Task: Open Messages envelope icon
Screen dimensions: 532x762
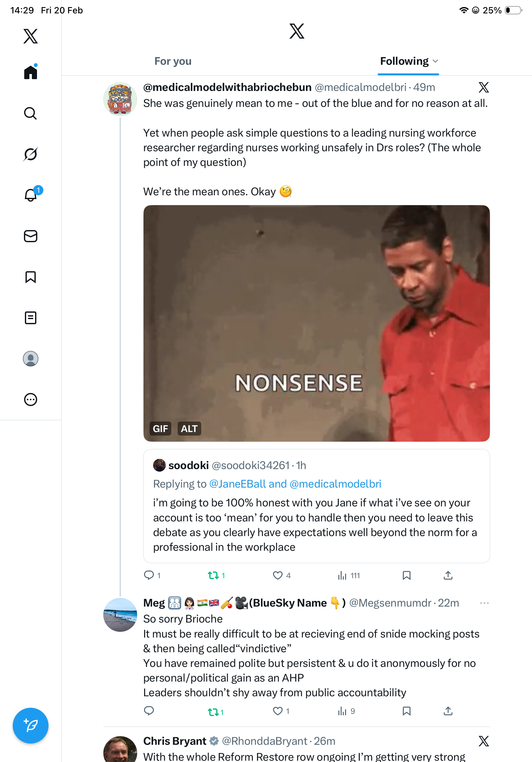Action: (31, 236)
